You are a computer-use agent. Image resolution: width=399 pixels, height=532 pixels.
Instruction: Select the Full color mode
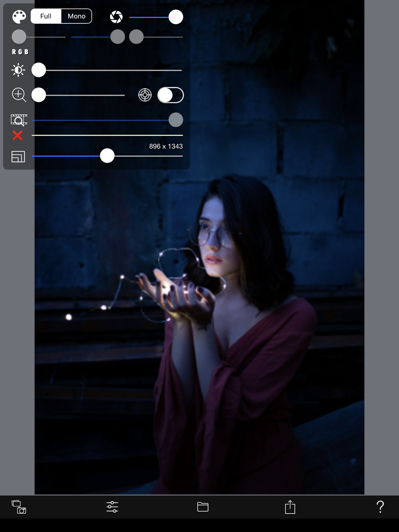click(x=46, y=16)
